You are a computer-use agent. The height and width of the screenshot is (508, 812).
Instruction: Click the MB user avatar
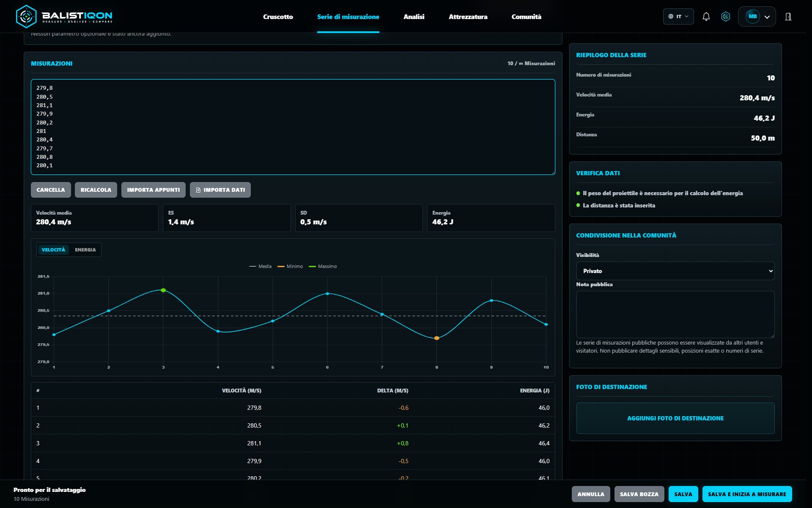753,17
